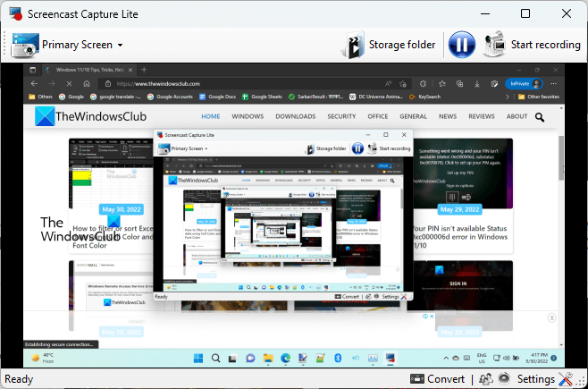This screenshot has height=389, width=588.
Task: Select REVIEWS in TheWindowsClub navigation
Action: click(482, 116)
